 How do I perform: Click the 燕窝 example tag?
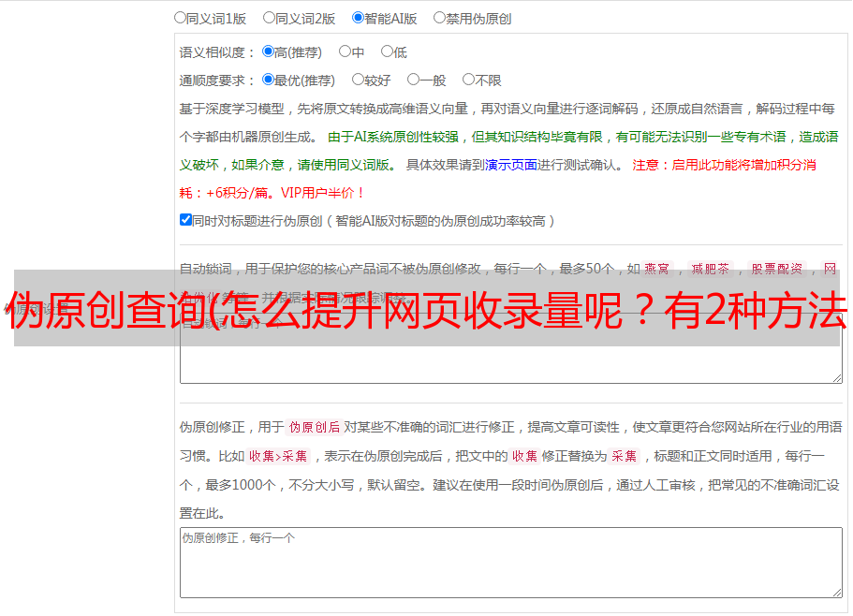656,269
